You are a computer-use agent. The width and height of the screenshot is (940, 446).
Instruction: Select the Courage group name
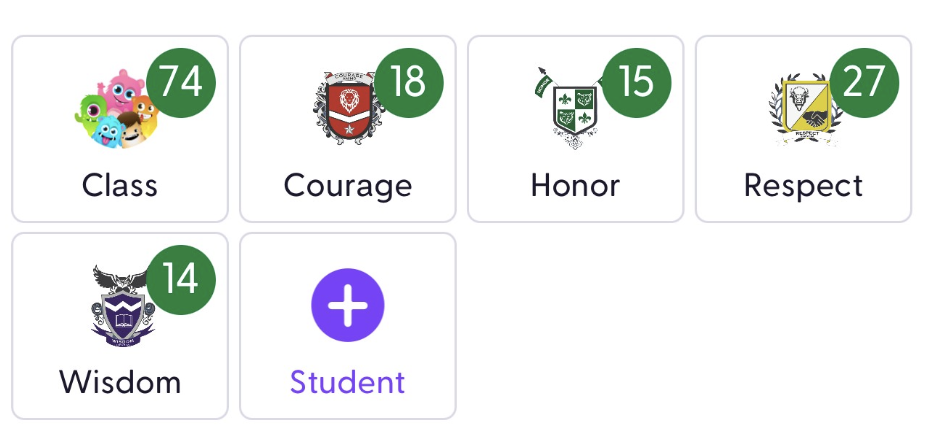pos(348,187)
